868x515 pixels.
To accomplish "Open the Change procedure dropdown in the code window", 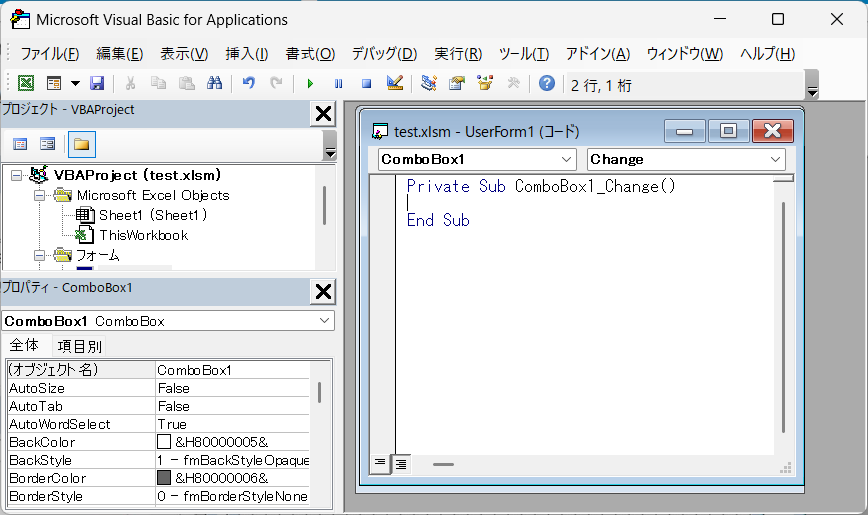I will tap(775, 159).
